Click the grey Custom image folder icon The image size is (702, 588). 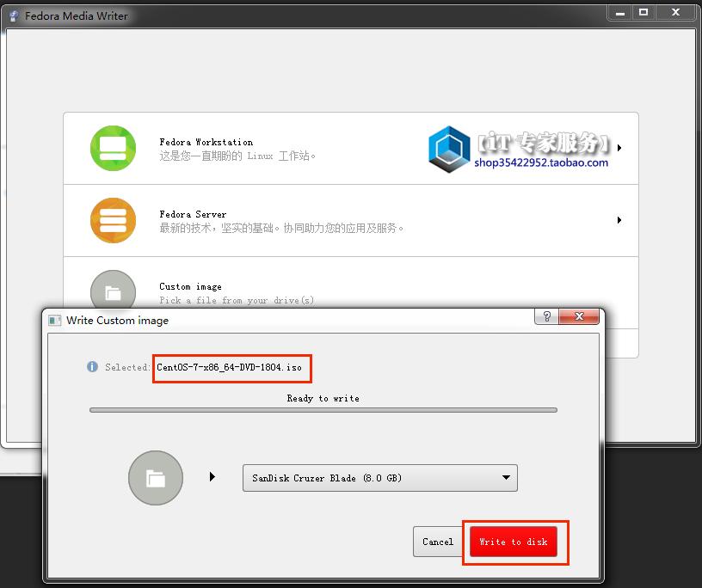pyautogui.click(x=113, y=290)
